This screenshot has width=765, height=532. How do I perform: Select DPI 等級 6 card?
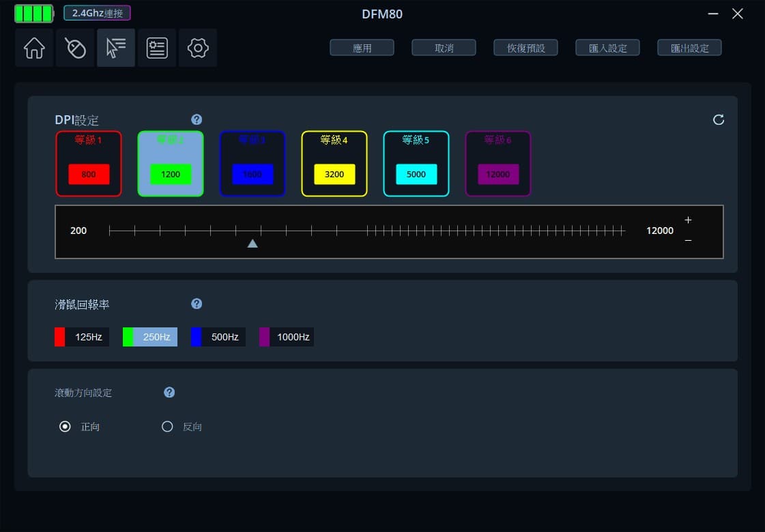[498, 164]
